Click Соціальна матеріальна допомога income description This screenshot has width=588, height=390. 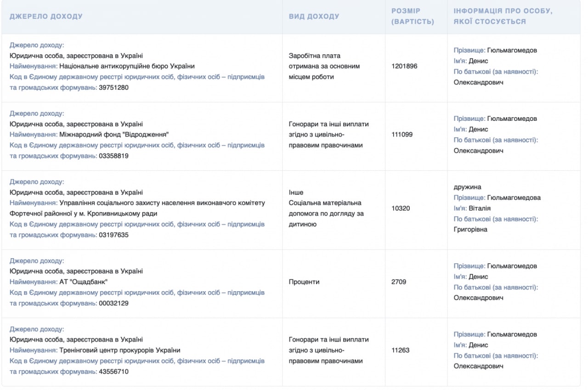326,214
